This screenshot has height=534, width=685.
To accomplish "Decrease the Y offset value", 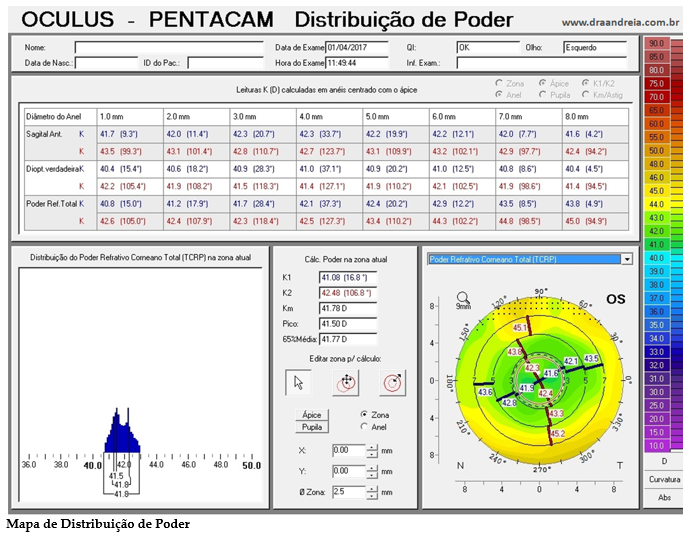I will [371, 475].
